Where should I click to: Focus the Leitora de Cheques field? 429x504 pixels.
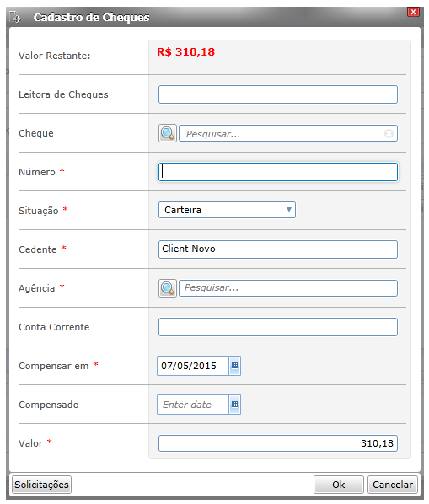[278, 94]
